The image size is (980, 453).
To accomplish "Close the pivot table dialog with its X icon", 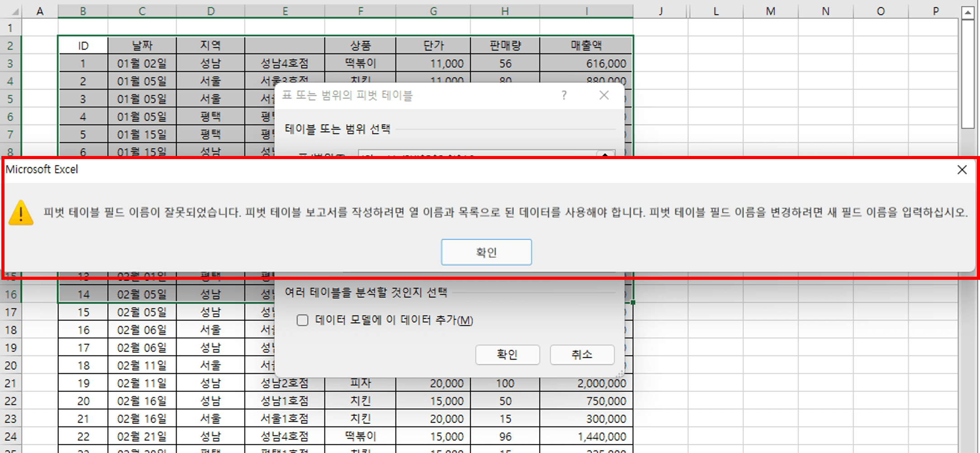I will pyautogui.click(x=604, y=95).
